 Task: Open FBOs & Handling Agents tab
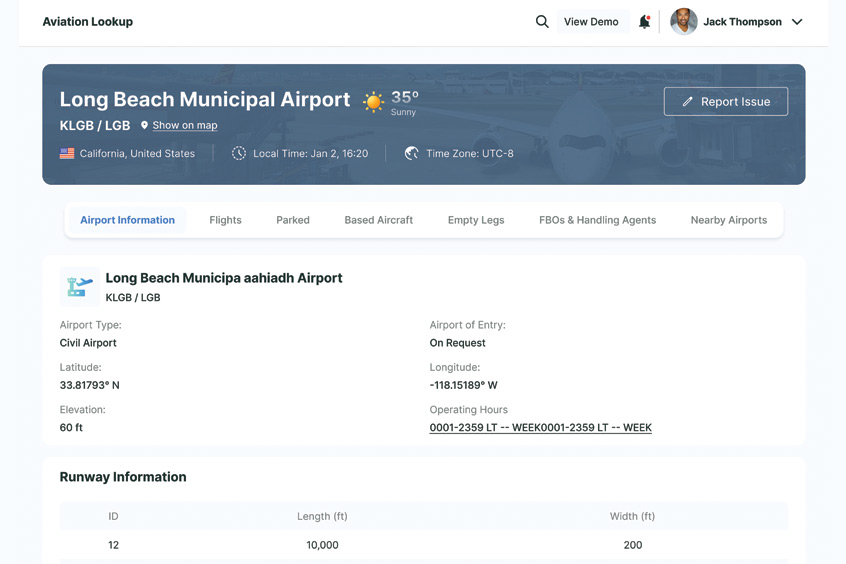(597, 220)
